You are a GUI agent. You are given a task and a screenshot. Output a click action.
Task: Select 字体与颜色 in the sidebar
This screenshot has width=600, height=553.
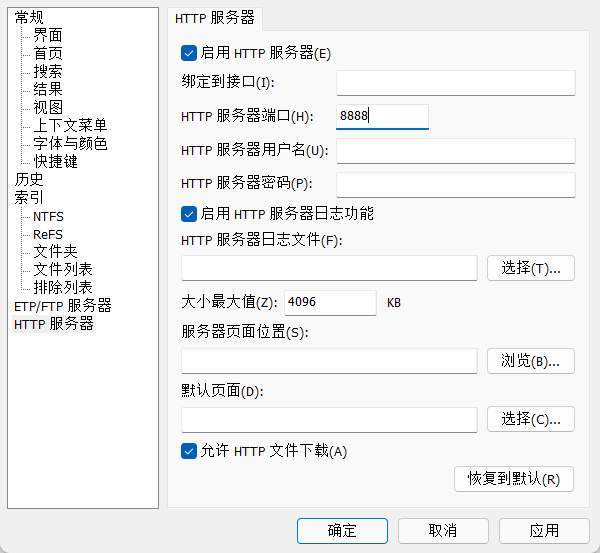tap(70, 144)
